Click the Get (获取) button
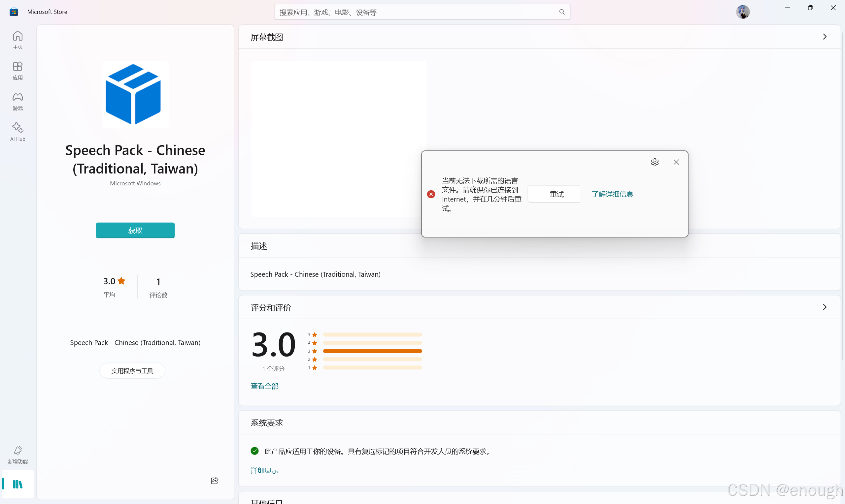 click(x=135, y=230)
